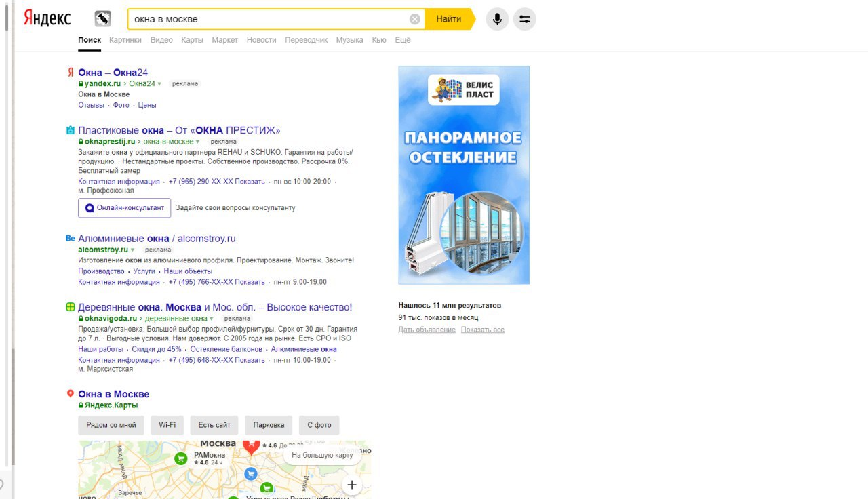Open Услуги link of alcomstroy

tap(144, 271)
